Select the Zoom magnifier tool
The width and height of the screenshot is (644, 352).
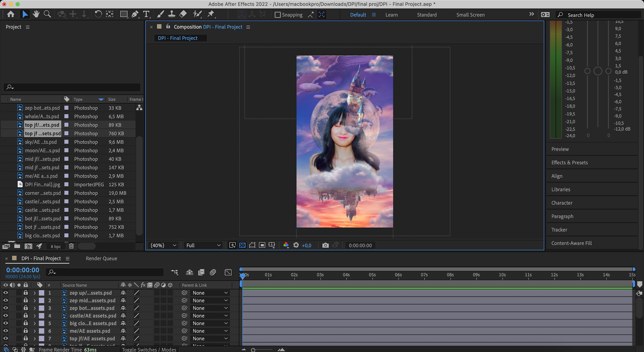point(47,14)
